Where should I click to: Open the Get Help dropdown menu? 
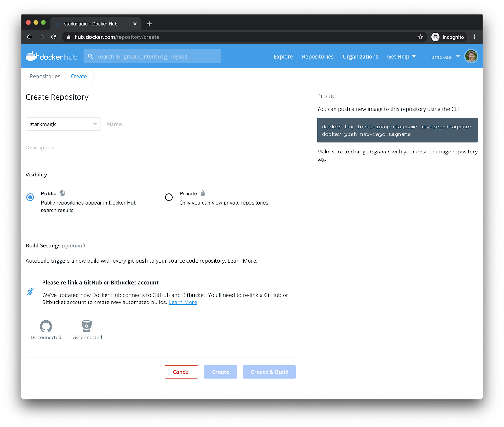click(401, 57)
